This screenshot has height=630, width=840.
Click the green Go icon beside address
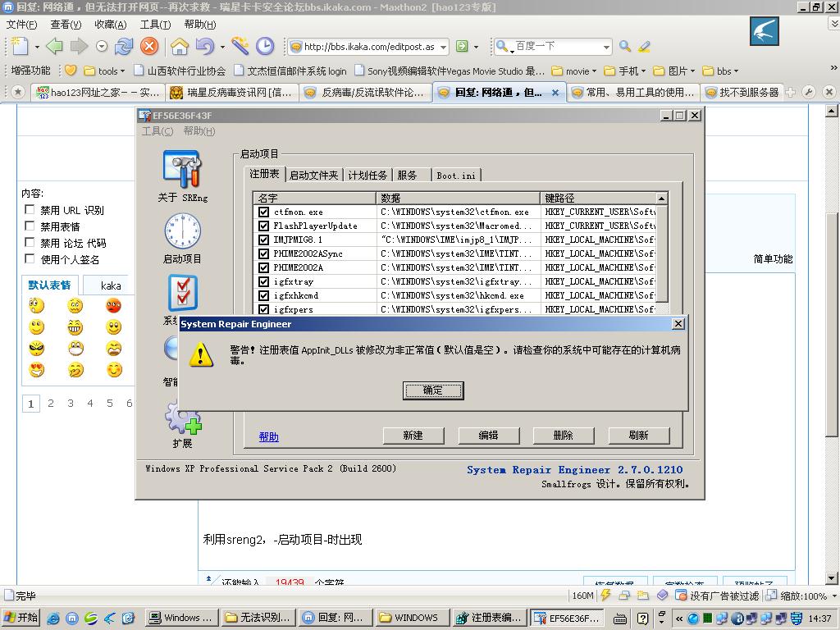coord(462,47)
